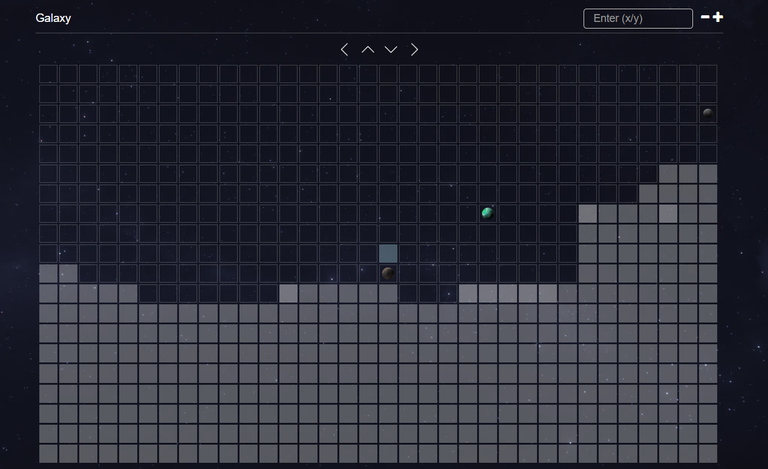Viewport: 768px width, 469px height.
Task: Zoom out with the minus icon
Action: tap(705, 17)
